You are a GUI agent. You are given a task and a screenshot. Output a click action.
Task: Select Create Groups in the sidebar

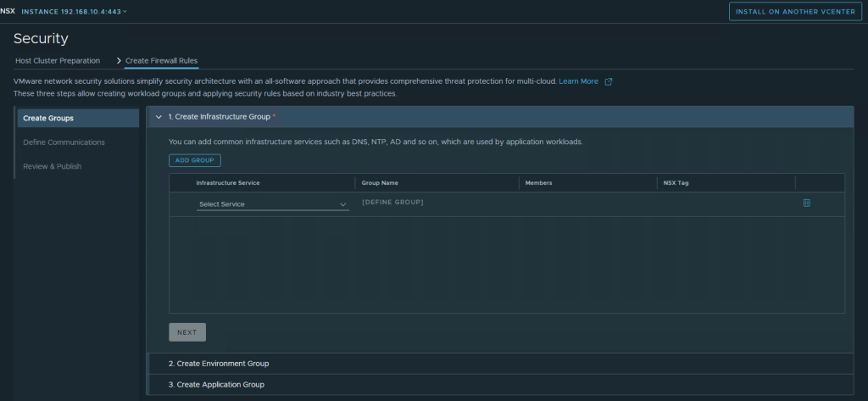48,118
